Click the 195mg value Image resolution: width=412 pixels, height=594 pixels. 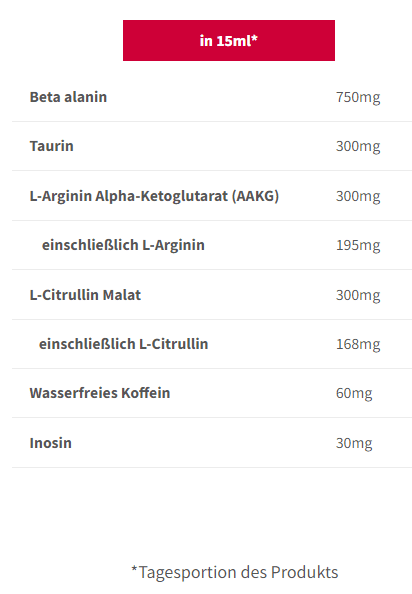coord(358,245)
